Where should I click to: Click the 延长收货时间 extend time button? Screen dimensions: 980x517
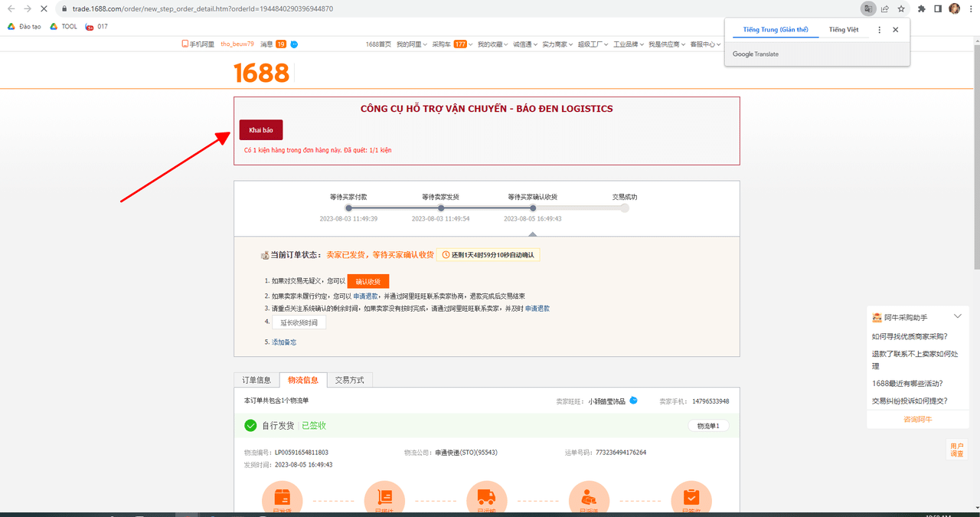(299, 322)
